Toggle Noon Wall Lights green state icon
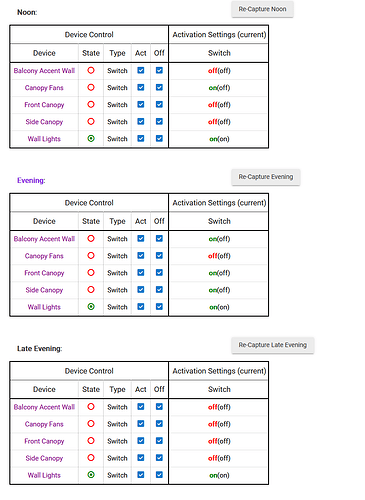 [x=91, y=138]
